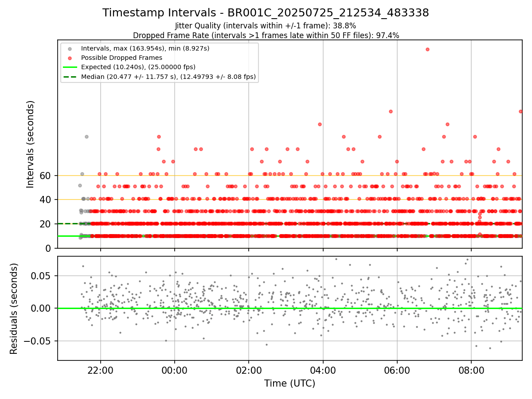Click the dashed green Median legend line
532x399 pixels.
[x=70, y=77]
